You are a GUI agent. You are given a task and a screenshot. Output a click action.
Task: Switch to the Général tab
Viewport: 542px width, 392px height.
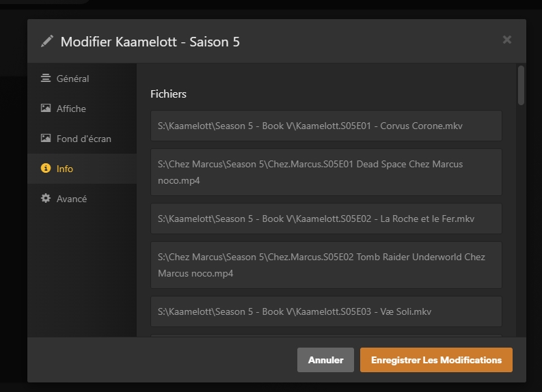click(x=72, y=79)
